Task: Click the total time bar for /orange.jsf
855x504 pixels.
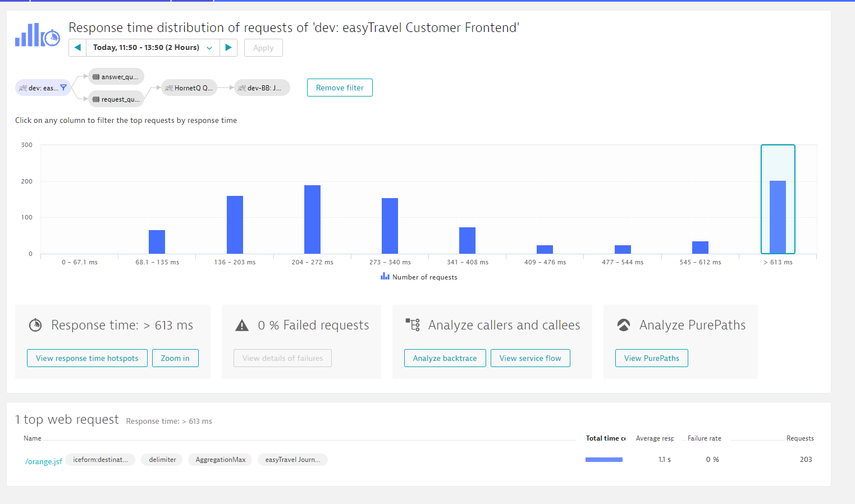Action: (604, 460)
